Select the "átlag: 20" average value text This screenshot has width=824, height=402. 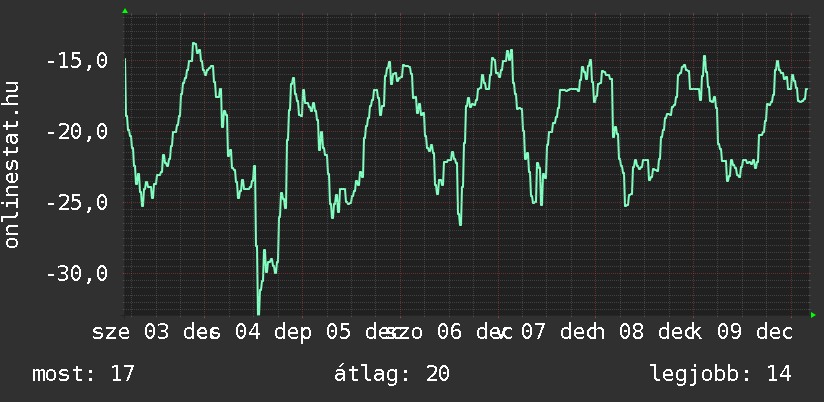pos(391,374)
